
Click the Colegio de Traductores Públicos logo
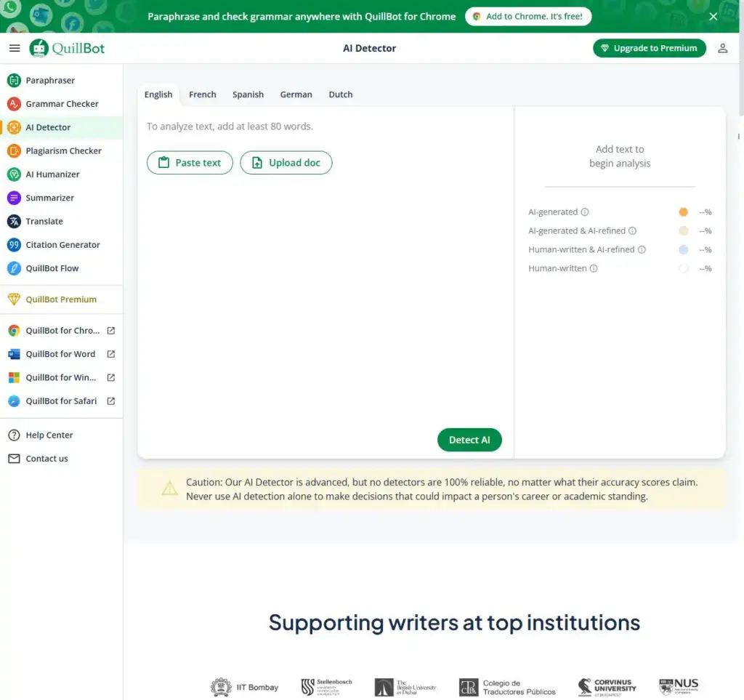point(507,687)
